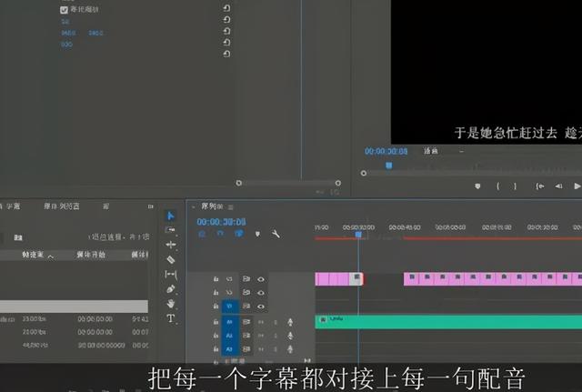This screenshot has width=582, height=392.
Task: Click the program monitor playhead scrubber
Action: coord(388,166)
